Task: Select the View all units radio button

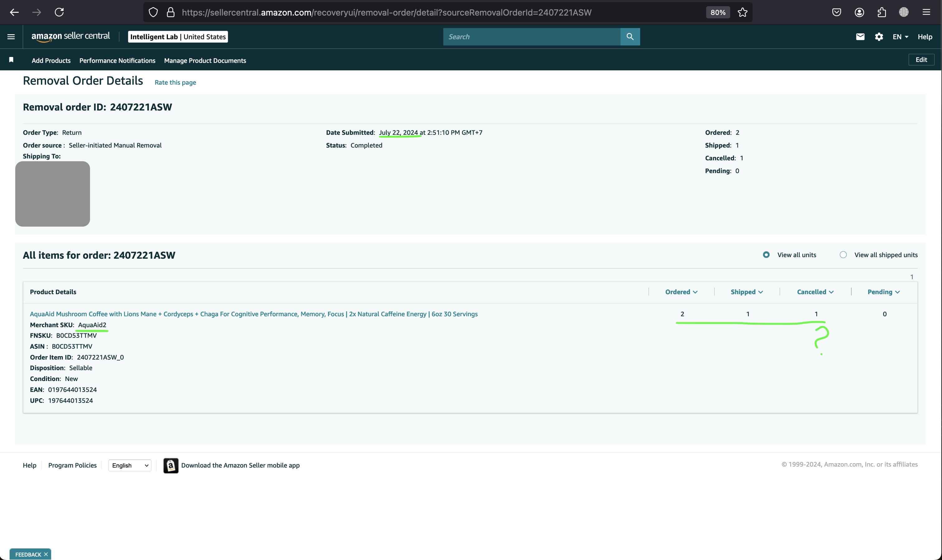Action: [766, 255]
